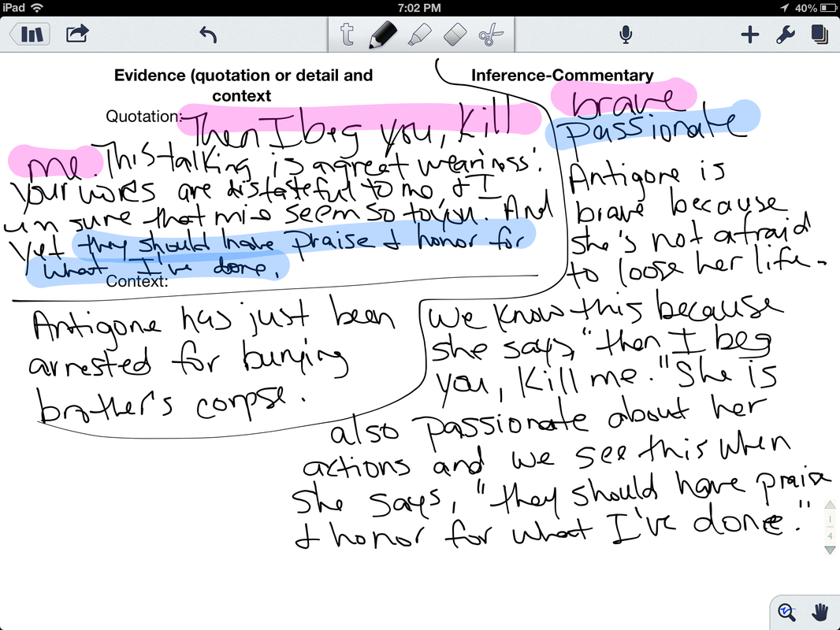Select the pencil writing tool

[x=383, y=35]
